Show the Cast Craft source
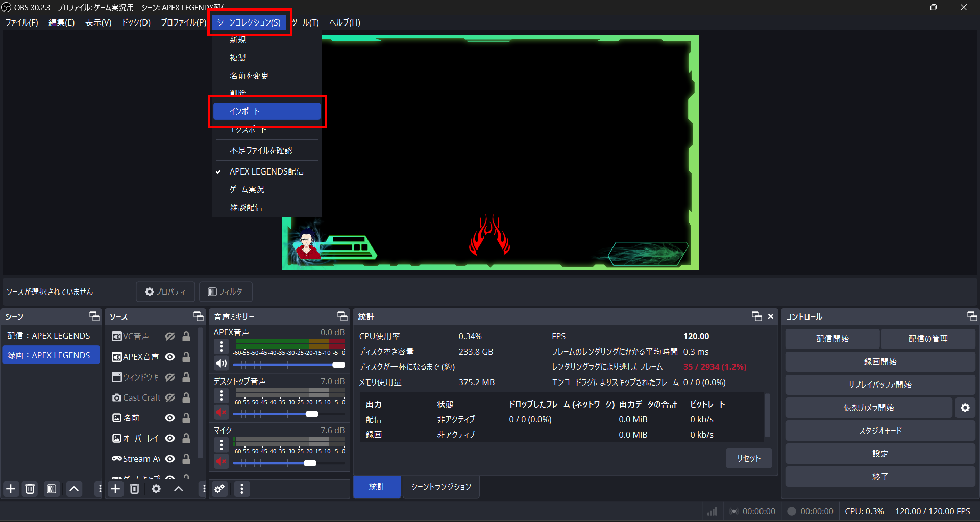 coord(170,397)
